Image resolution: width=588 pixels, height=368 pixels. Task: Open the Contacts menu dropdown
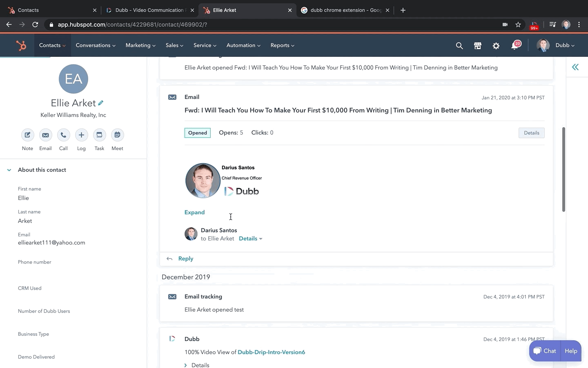pos(52,45)
